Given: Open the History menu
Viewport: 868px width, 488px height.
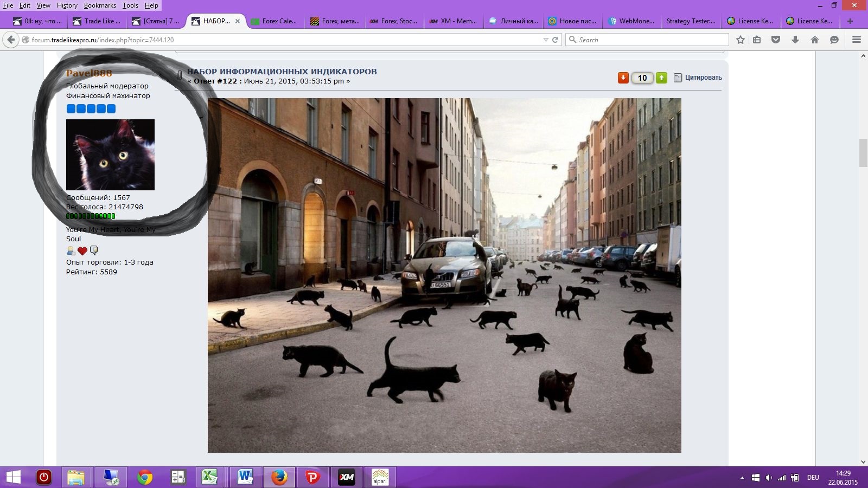Looking at the screenshot, I should [x=67, y=5].
